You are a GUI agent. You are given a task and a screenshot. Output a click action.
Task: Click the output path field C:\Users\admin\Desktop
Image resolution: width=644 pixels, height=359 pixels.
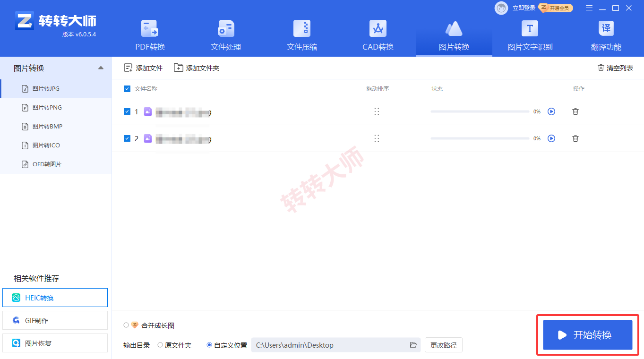click(x=335, y=345)
